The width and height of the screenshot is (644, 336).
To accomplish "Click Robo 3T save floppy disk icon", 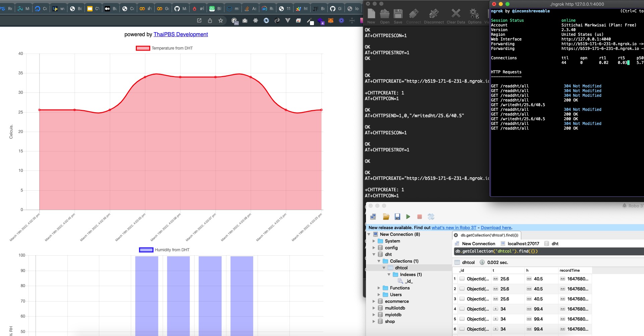I will [x=397, y=217].
